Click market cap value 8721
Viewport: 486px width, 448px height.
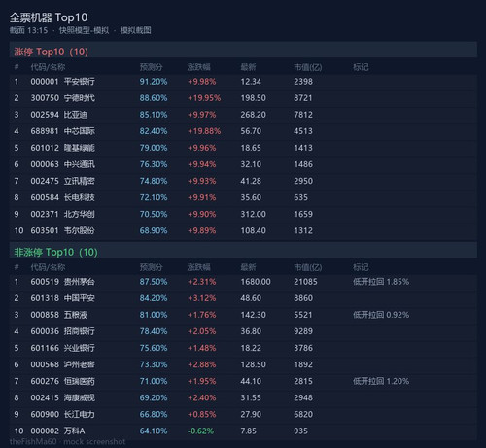tap(303, 98)
